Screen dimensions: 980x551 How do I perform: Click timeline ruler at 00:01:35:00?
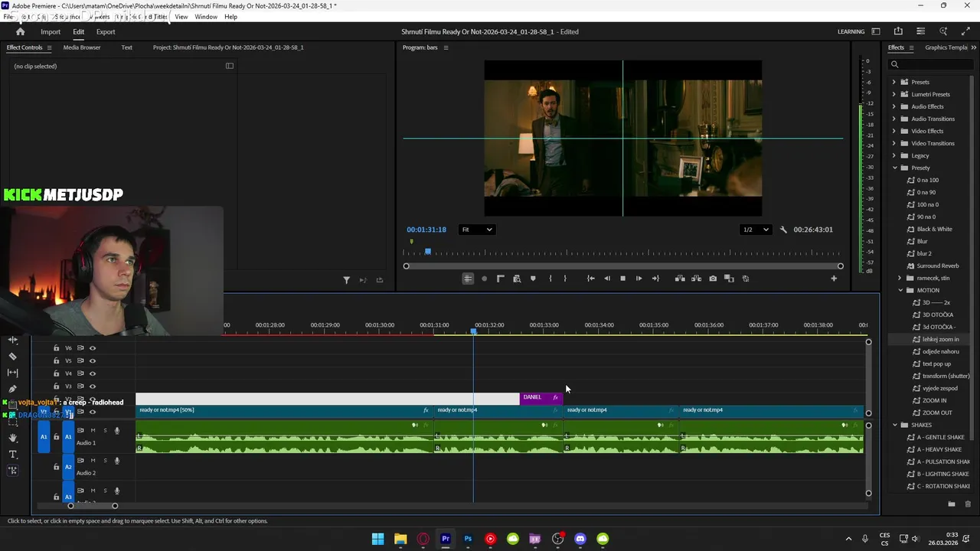pos(654,325)
